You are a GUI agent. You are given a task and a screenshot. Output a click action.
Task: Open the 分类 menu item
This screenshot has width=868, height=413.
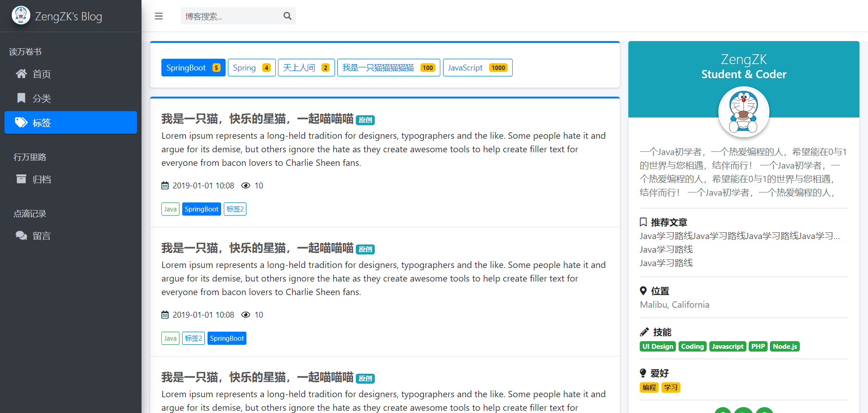[71, 98]
